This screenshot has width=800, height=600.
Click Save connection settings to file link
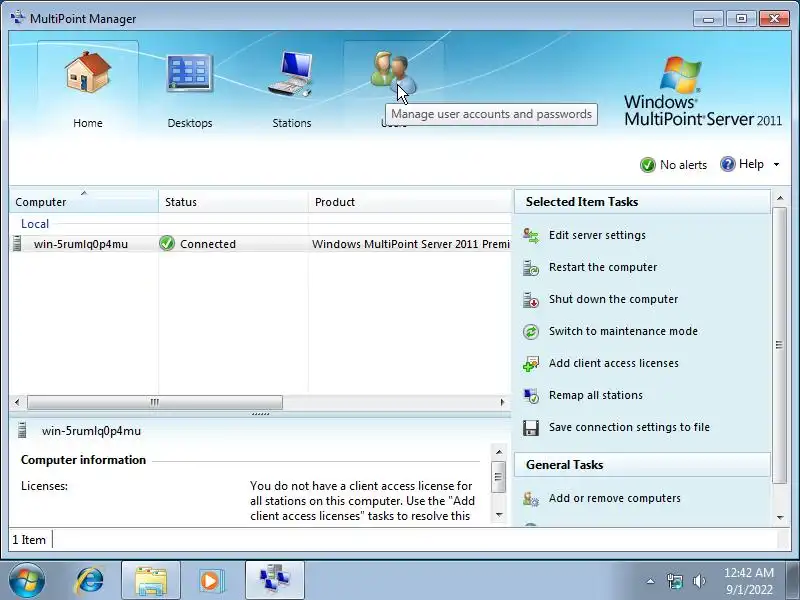click(x=629, y=427)
